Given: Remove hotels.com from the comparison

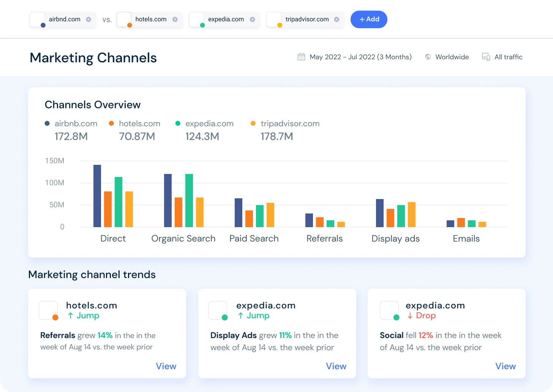Looking at the screenshot, I should click(175, 19).
